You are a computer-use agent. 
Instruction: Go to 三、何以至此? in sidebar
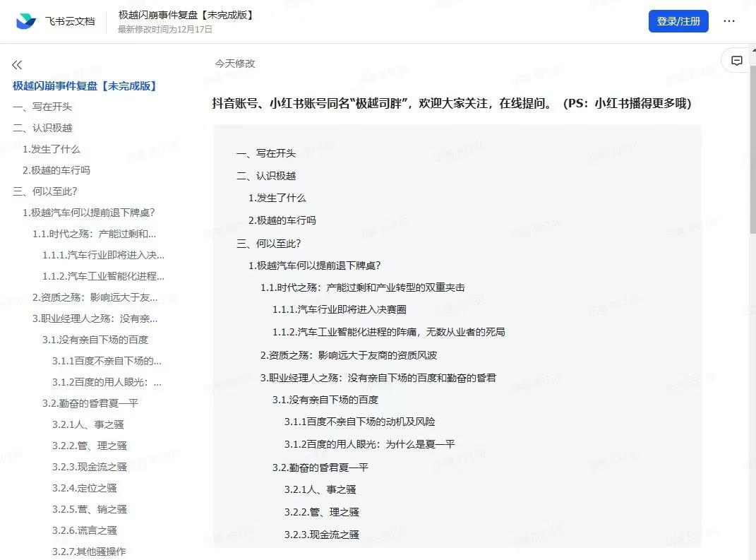(x=45, y=191)
